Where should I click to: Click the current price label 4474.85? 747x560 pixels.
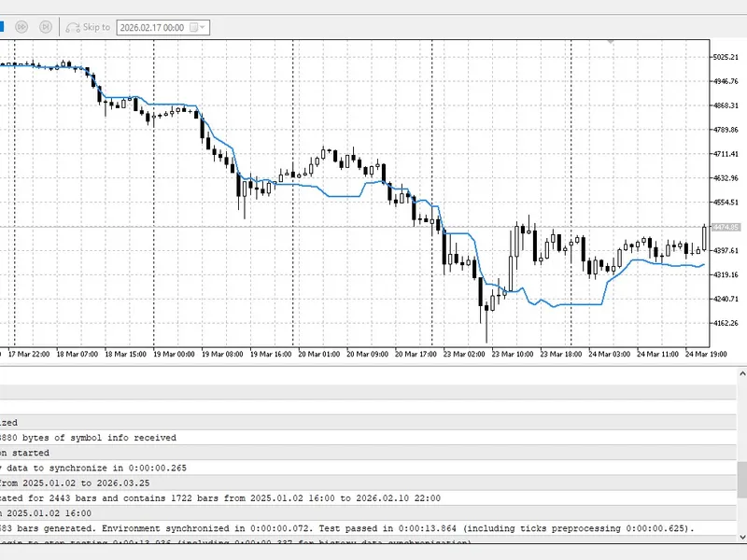(726, 227)
